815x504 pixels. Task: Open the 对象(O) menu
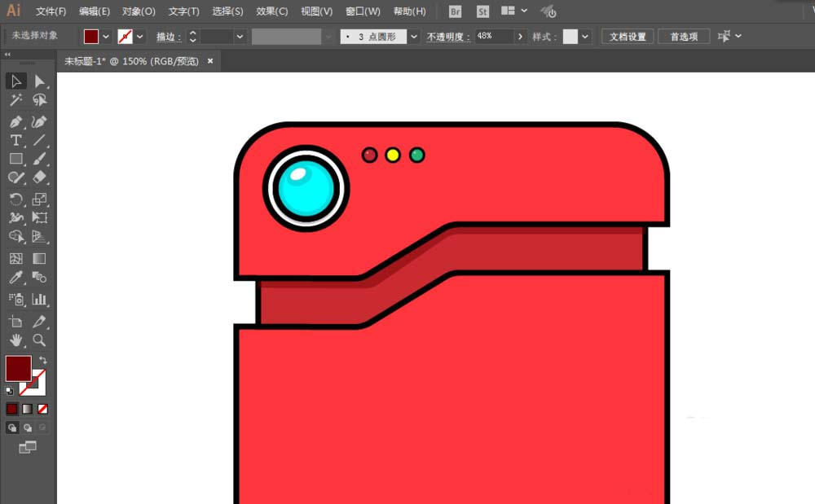[x=139, y=11]
